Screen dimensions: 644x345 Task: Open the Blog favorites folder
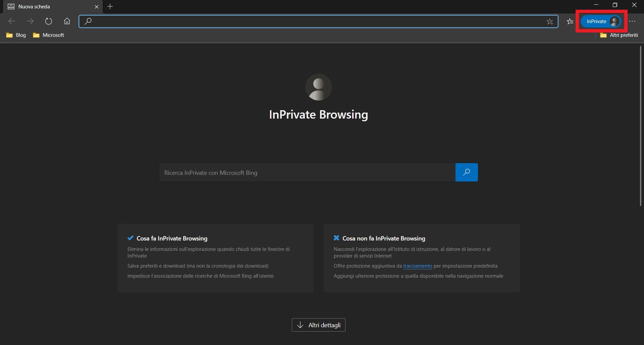click(x=16, y=35)
